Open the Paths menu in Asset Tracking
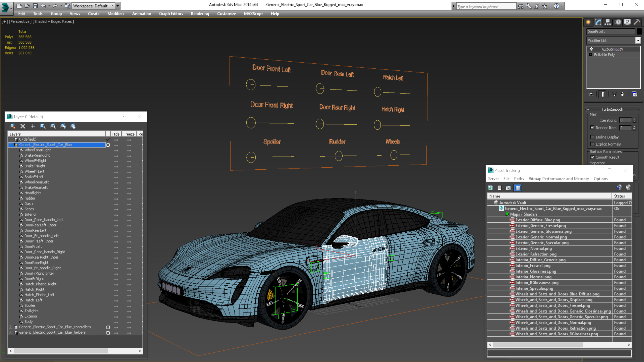 tap(519, 179)
